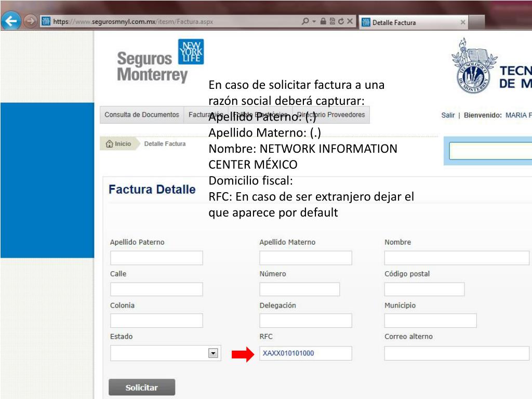Go back with the browser back arrow
Image resolution: width=532 pixels, height=399 pixels.
click(11, 21)
